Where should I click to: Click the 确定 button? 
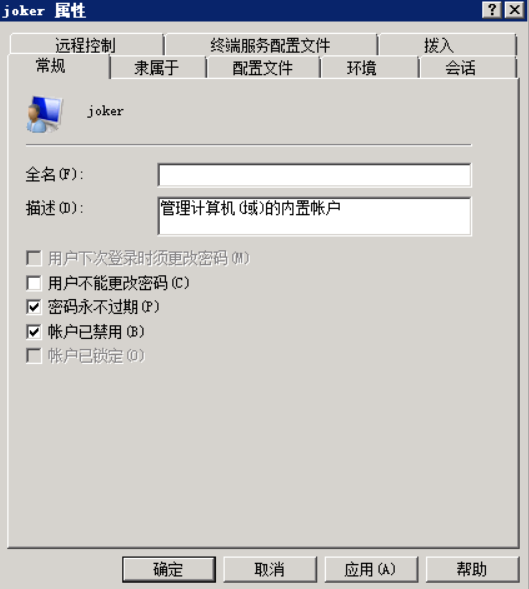tap(169, 569)
